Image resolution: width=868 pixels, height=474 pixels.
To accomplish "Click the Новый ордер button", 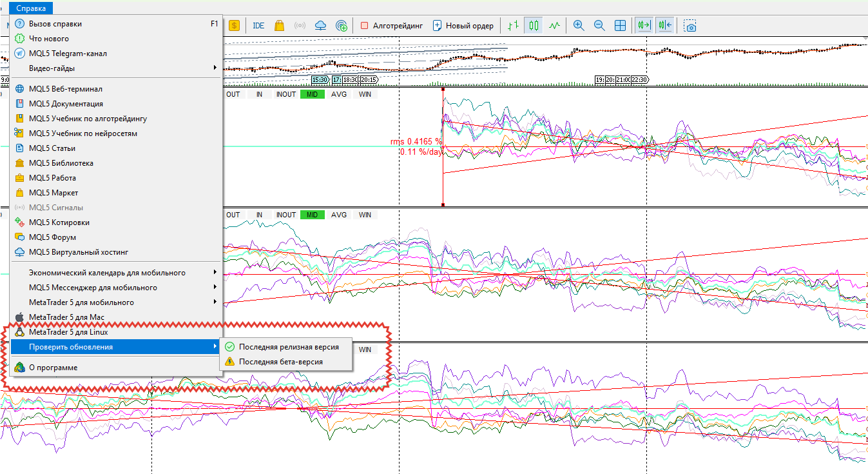I will pos(463,26).
